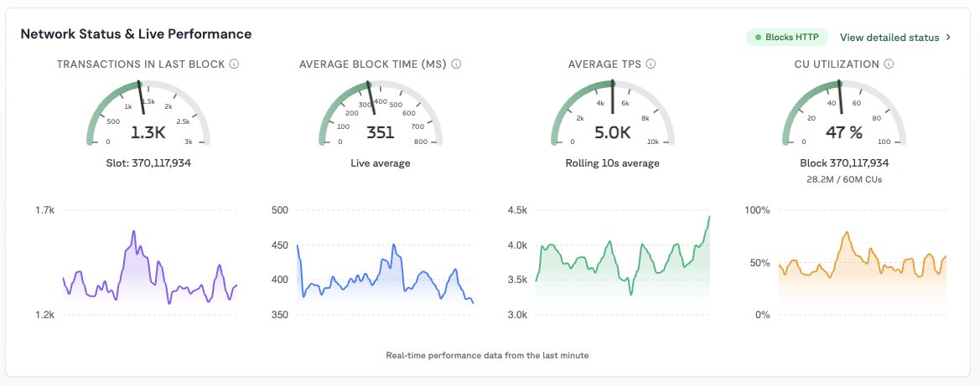This screenshot has height=386, width=980.
Task: Click the 47 % utilization value
Action: click(844, 132)
